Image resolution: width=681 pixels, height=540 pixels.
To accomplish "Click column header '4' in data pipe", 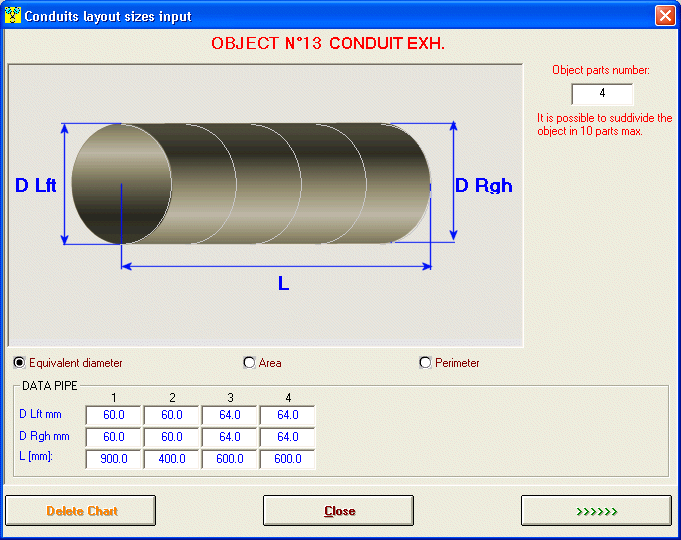I will (x=288, y=398).
